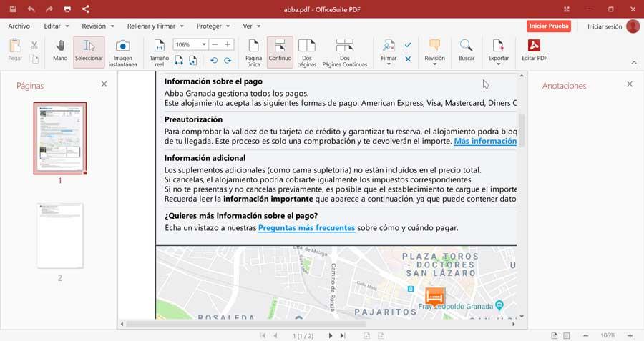This screenshot has height=341, width=644.
Task: Open the 106% zoom dropdown
Action: tap(204, 44)
